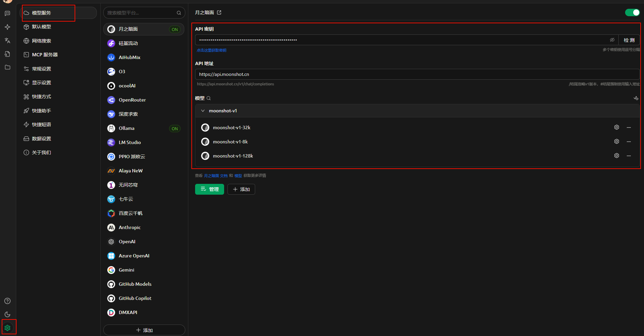Image resolution: width=644 pixels, height=336 pixels.
Task: Select ocoolAI provider
Action: coord(144,86)
